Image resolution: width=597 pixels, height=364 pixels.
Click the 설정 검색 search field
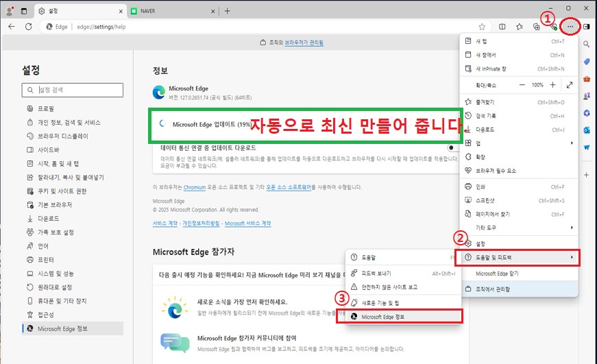click(x=73, y=90)
